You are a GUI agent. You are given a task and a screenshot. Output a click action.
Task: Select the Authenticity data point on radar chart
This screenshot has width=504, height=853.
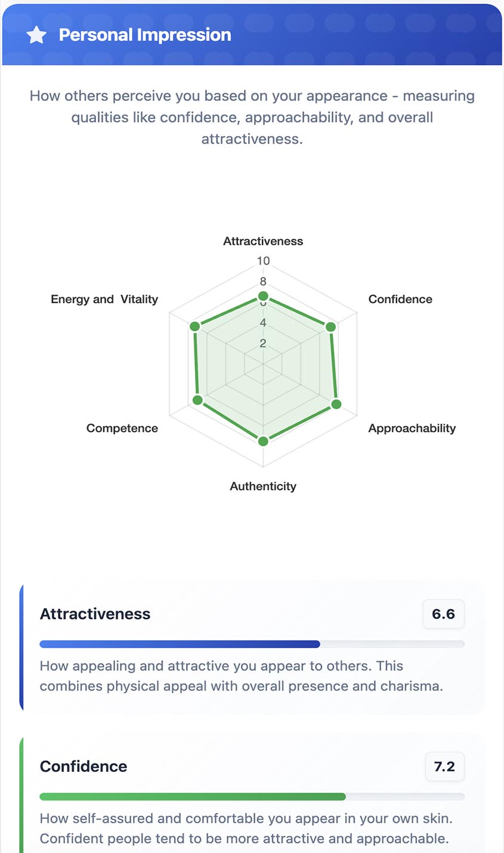263,441
